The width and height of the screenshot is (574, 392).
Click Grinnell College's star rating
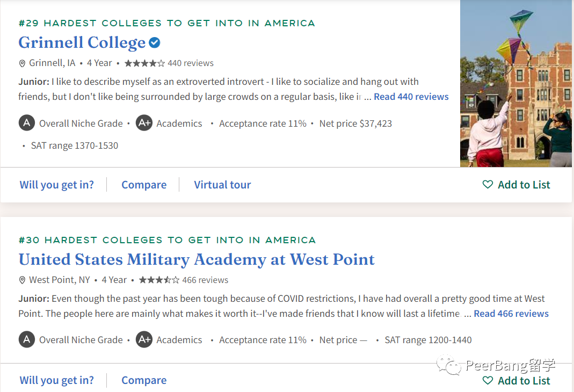tap(144, 63)
